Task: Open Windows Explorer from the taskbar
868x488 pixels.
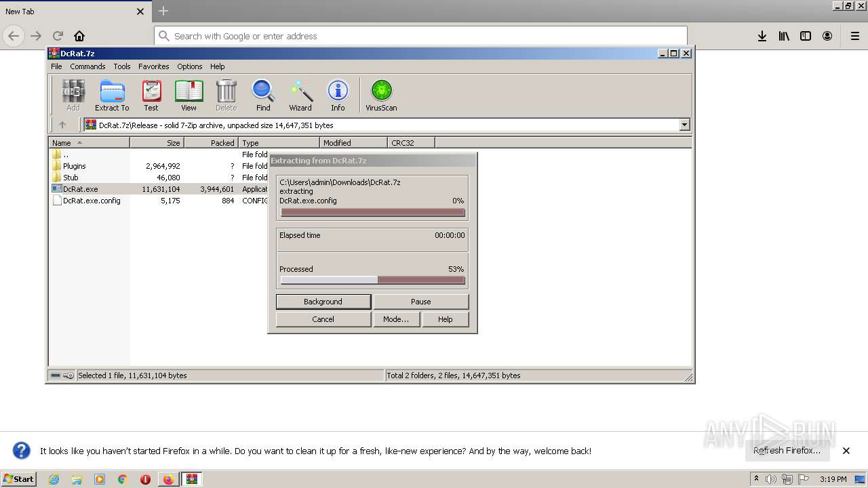Action: 77,479
